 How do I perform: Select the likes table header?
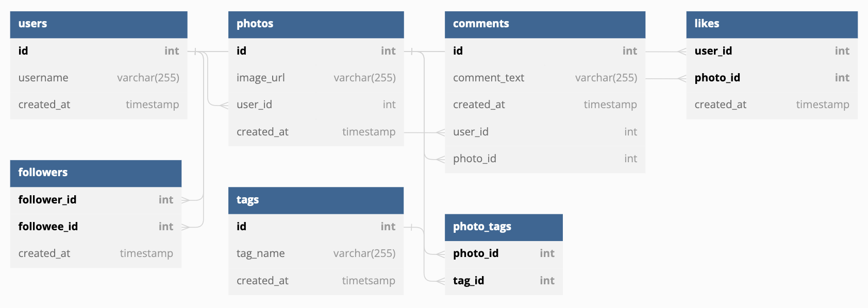pos(772,24)
